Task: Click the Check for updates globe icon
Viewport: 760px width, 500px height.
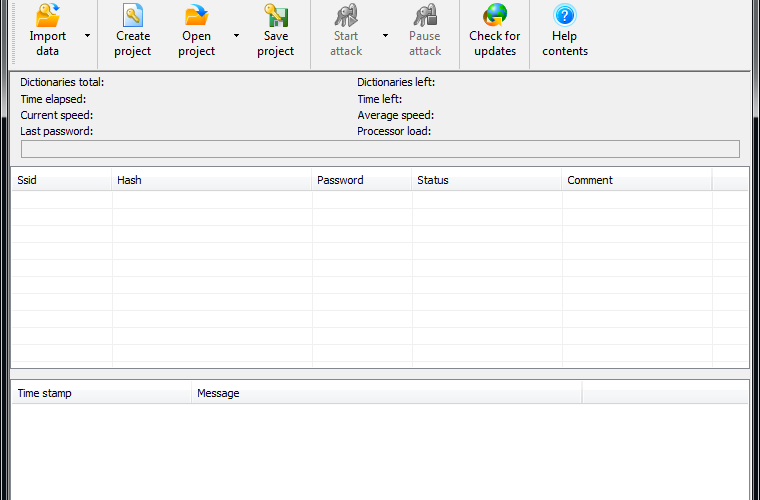Action: (x=495, y=15)
